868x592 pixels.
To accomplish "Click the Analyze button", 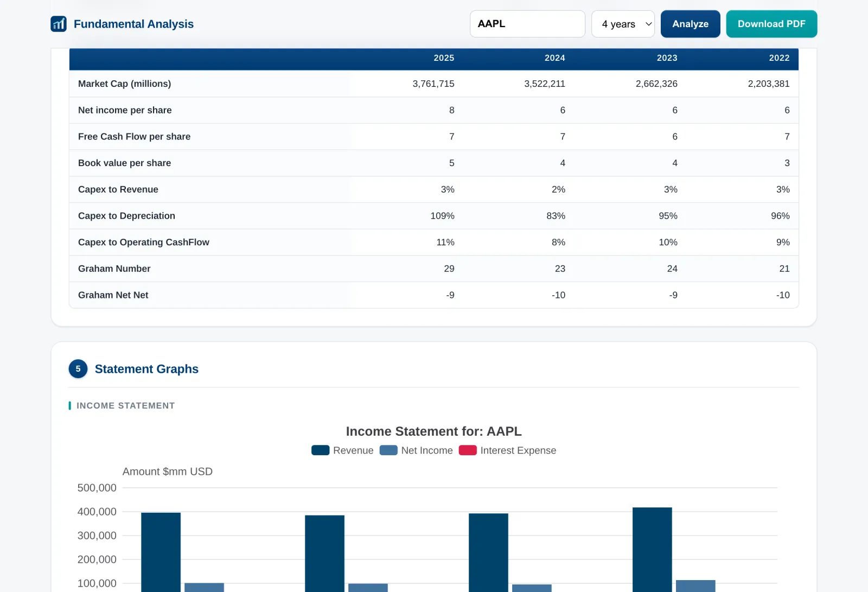I will click(x=690, y=24).
